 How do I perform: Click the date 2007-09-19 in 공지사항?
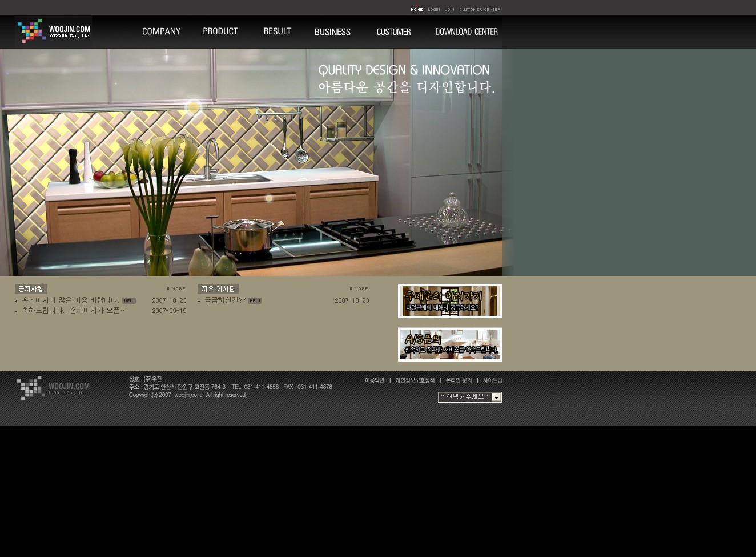[x=169, y=311]
